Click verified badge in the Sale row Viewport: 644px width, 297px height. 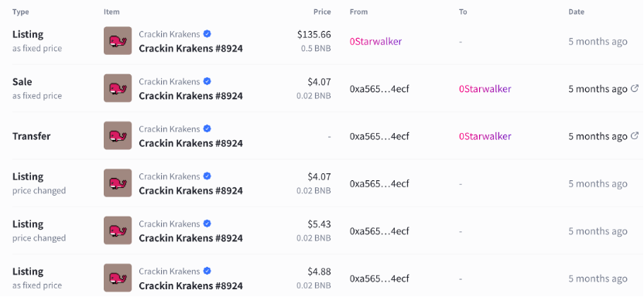coord(207,82)
